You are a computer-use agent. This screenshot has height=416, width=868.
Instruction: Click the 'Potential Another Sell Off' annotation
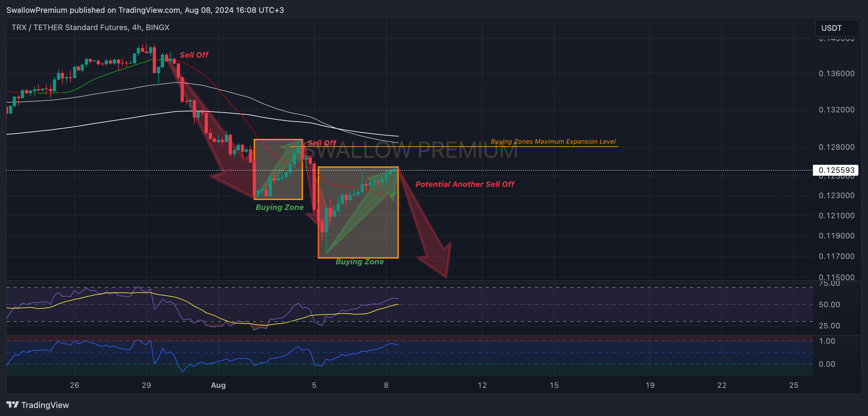pyautogui.click(x=465, y=184)
